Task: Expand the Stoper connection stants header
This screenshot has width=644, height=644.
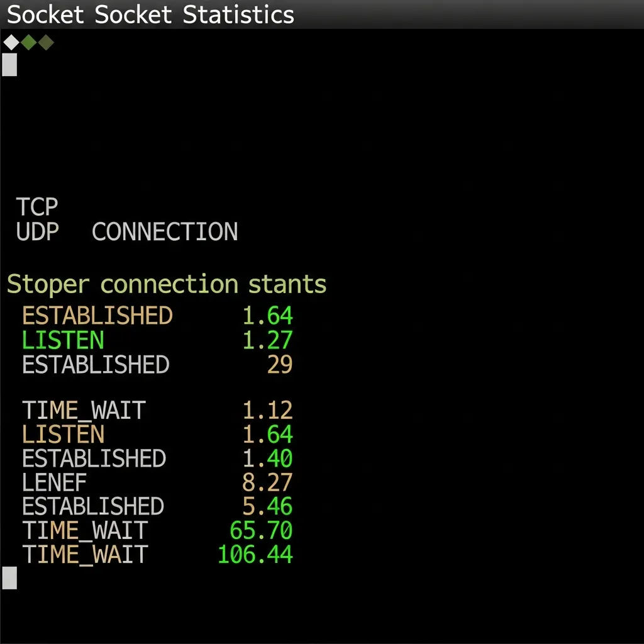Action: 166,284
